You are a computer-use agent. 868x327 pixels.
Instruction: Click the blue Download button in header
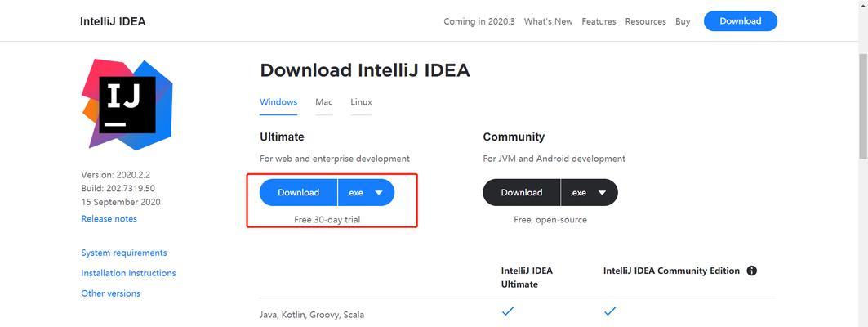point(740,21)
